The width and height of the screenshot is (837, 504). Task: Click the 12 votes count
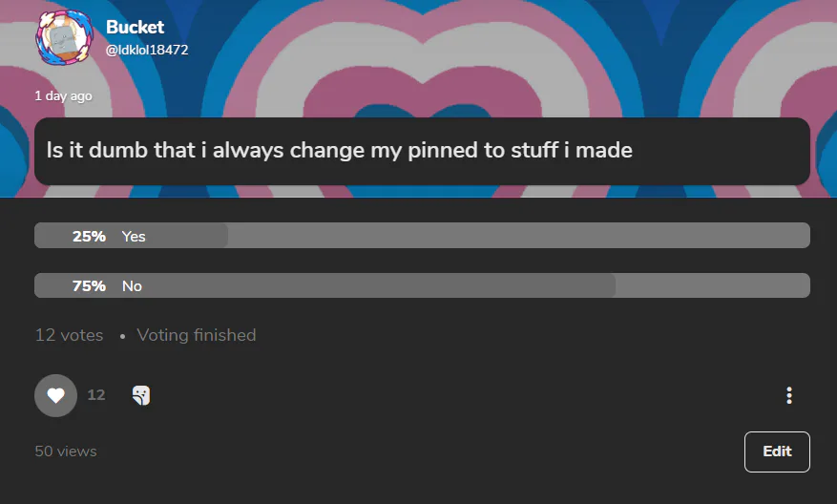coord(69,335)
